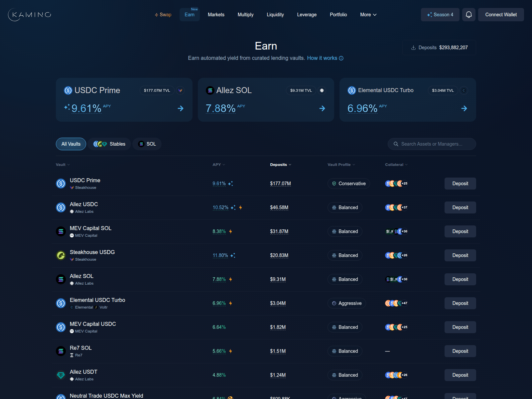Sort by the Deposits column
532x399 pixels.
280,165
